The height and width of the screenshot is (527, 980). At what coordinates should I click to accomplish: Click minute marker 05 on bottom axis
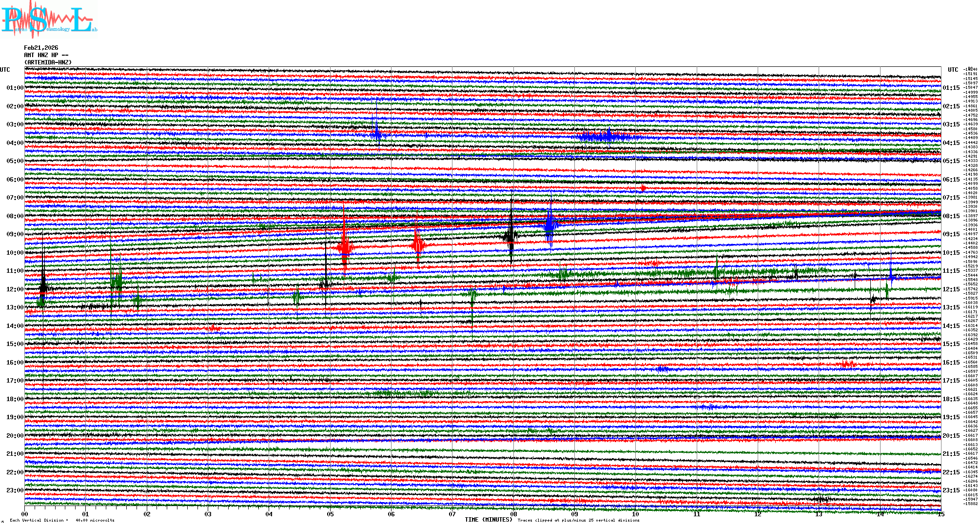pos(330,514)
